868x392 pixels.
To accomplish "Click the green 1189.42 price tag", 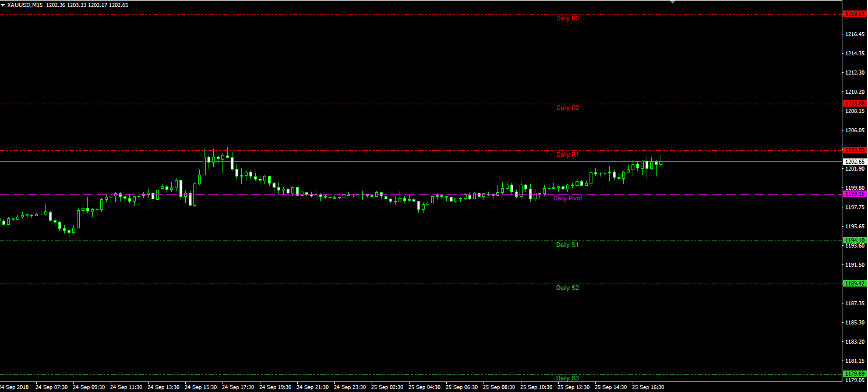I will 855,284.
